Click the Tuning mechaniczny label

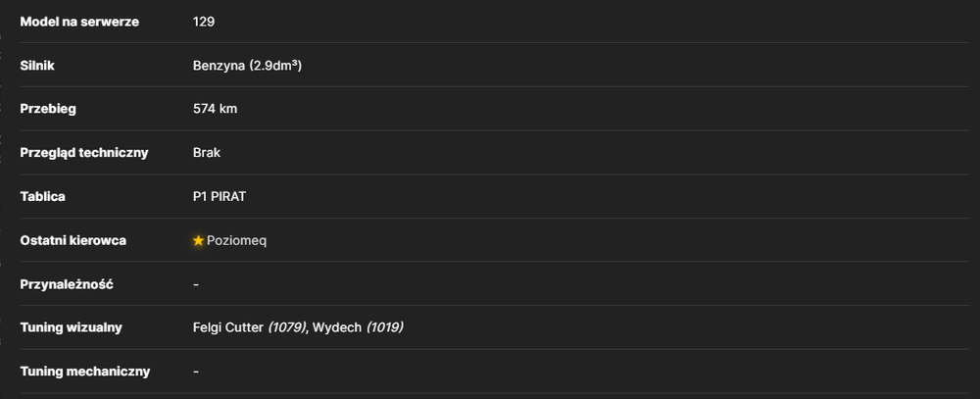pyautogui.click(x=85, y=372)
